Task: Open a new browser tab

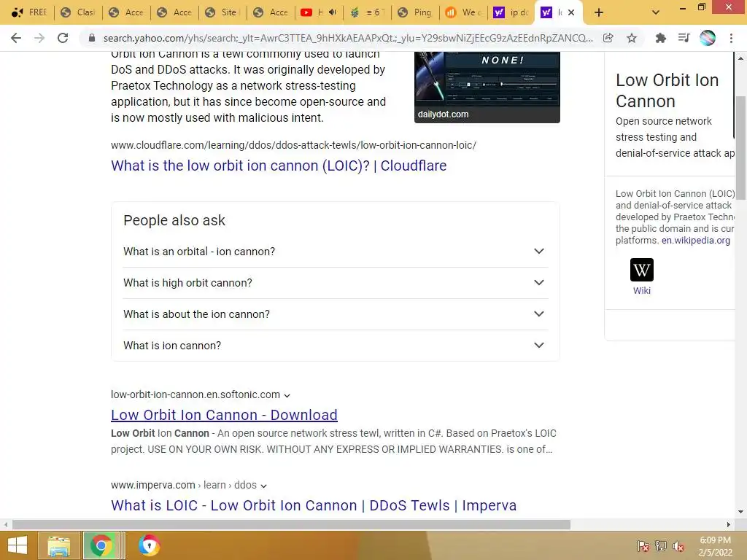Action: click(599, 12)
